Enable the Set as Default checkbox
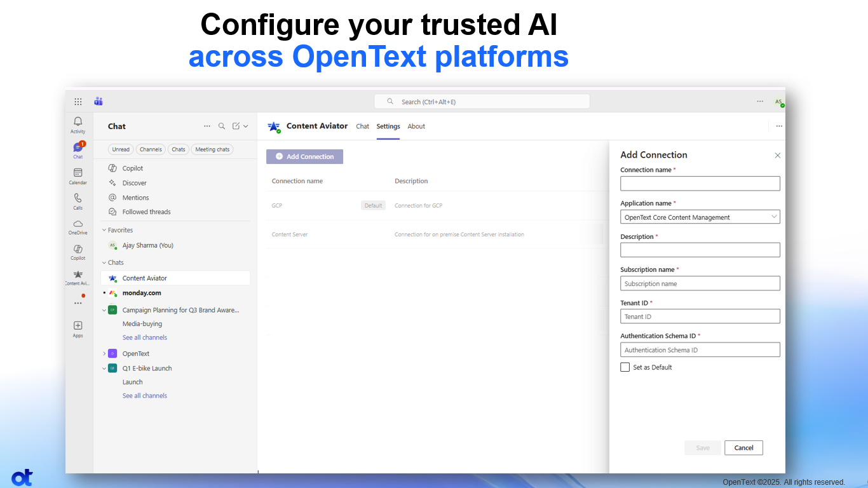This screenshot has width=868, height=488. pyautogui.click(x=625, y=367)
